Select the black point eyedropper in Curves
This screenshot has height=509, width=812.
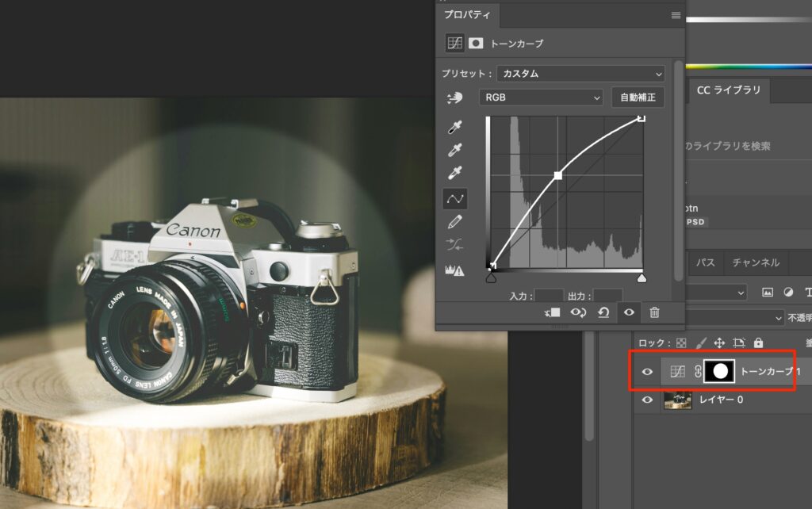455,127
